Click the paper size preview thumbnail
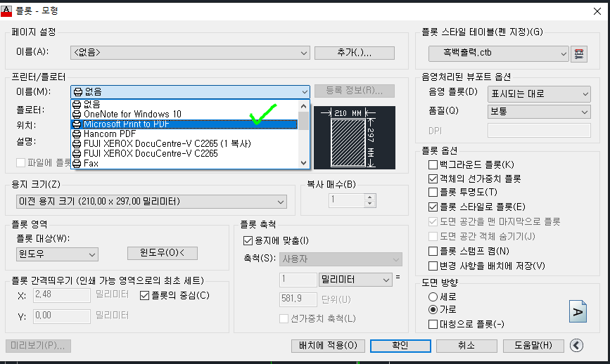This screenshot has height=364, width=610. point(355,138)
